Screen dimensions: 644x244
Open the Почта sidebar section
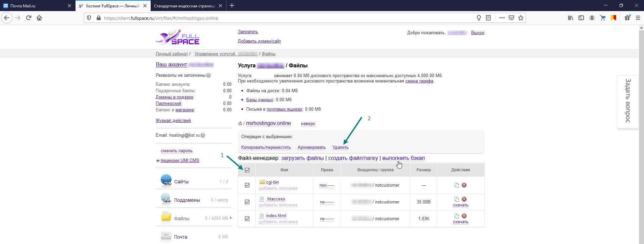pyautogui.click(x=181, y=237)
